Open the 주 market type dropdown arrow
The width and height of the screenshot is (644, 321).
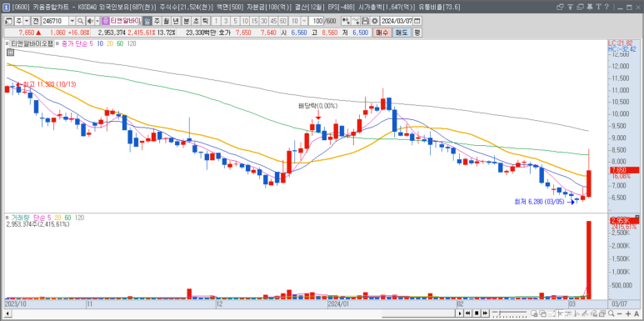coord(27,21)
